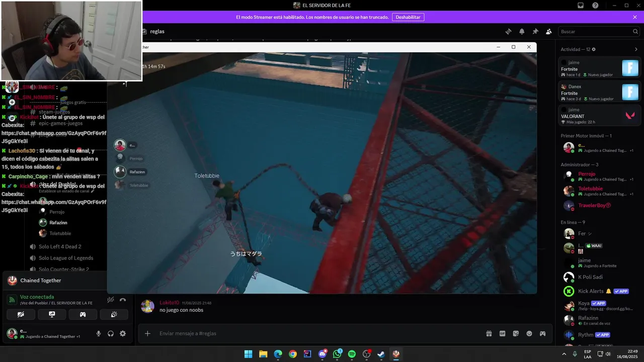Image resolution: width=644 pixels, height=362 pixels.
Task: Open threads icon in channel header
Action: pos(508,31)
